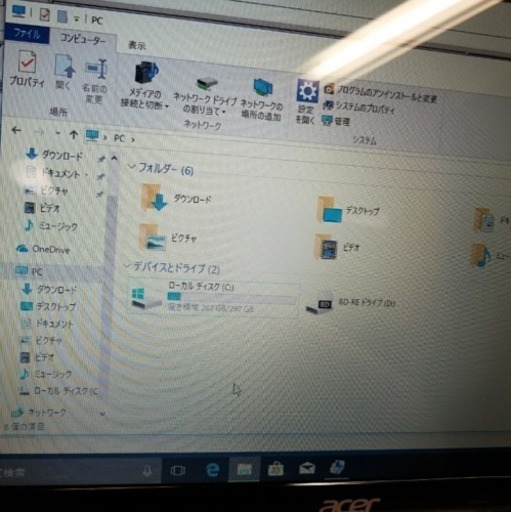Click メディアの接続と切断 ribbon icon
Image resolution: width=511 pixels, height=512 pixels.
tap(145, 85)
